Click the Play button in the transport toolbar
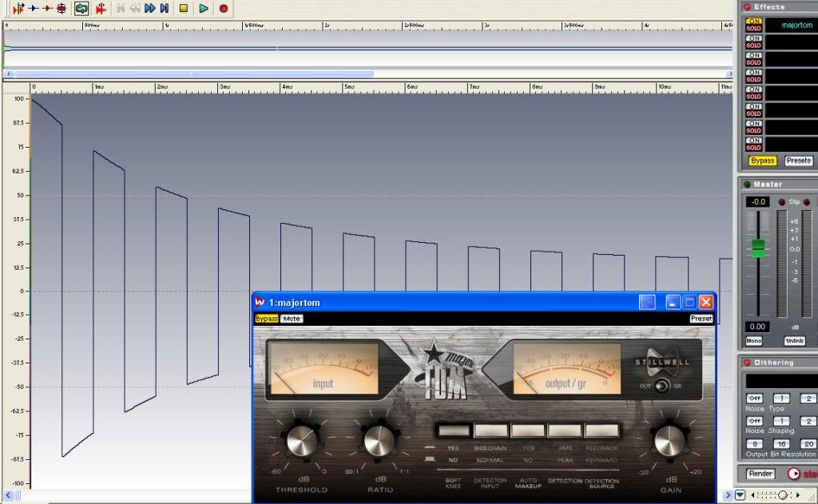 [203, 8]
